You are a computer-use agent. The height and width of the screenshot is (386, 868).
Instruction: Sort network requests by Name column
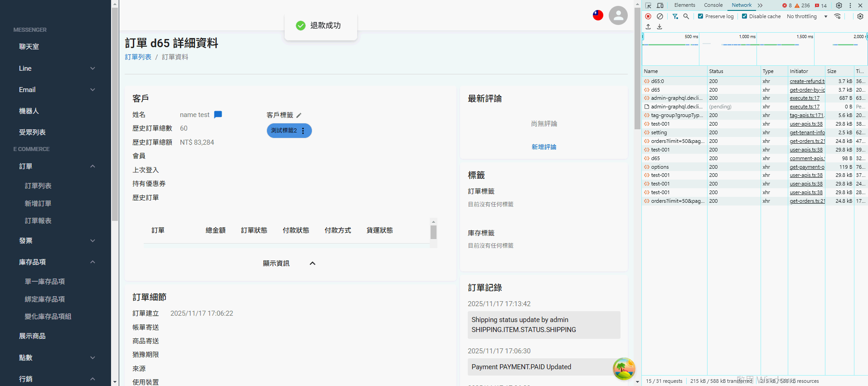pyautogui.click(x=674, y=71)
